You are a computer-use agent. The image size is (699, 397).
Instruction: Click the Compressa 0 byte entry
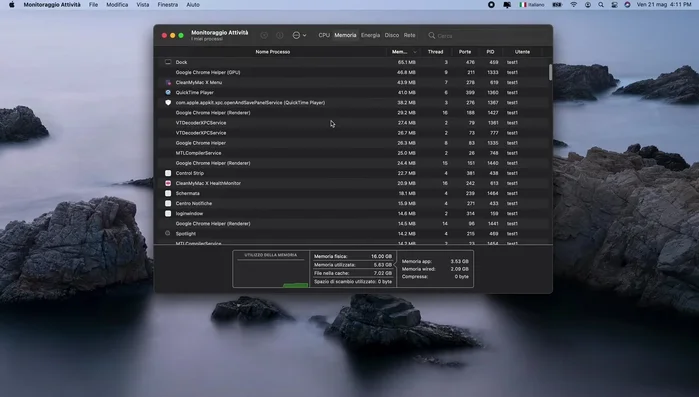pos(435,277)
